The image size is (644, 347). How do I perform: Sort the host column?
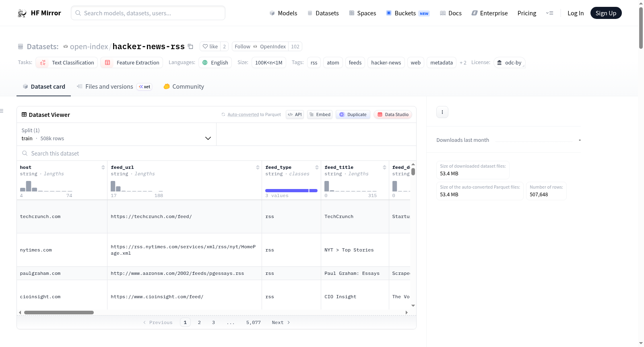(103, 167)
